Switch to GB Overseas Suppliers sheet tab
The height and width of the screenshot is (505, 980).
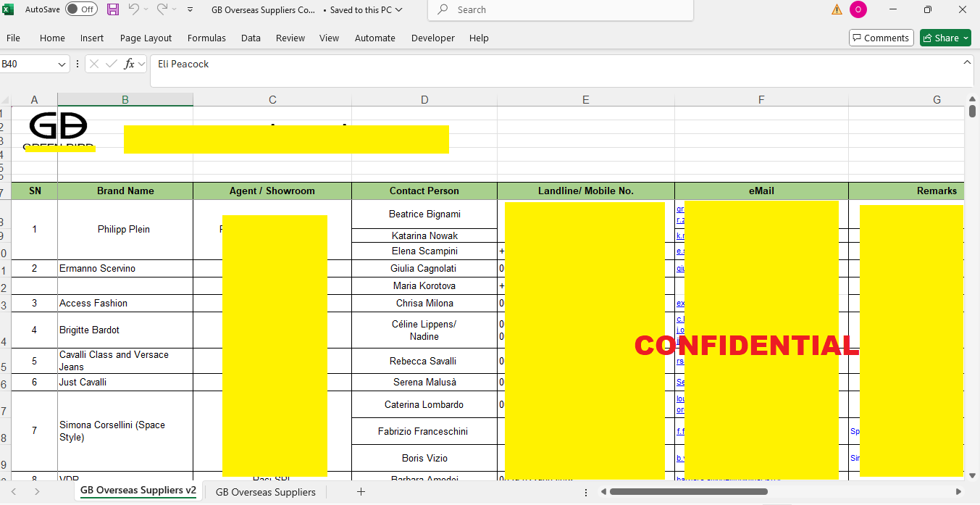[266, 492]
